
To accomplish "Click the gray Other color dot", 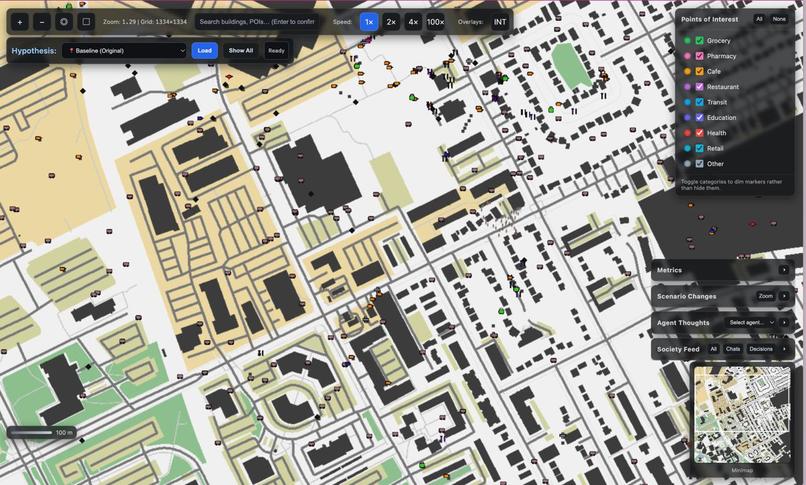I will pyautogui.click(x=687, y=164).
